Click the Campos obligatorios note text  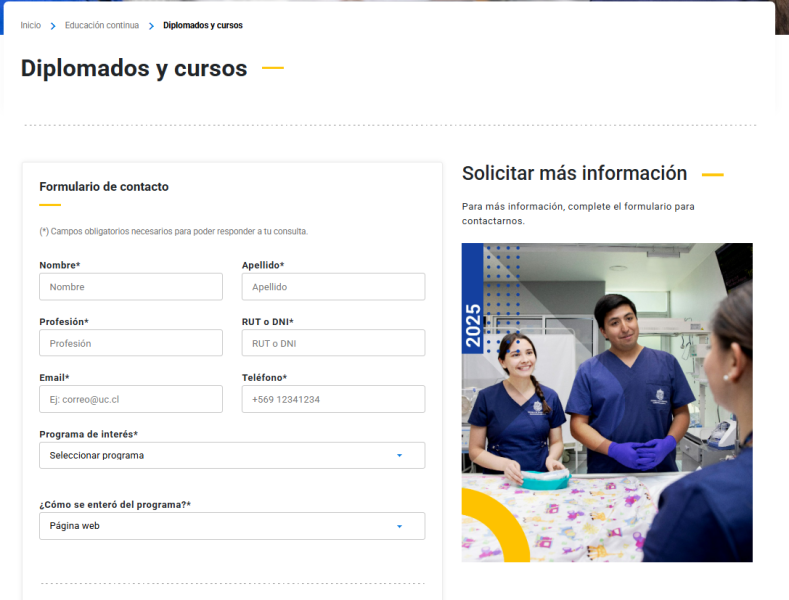coord(174,232)
